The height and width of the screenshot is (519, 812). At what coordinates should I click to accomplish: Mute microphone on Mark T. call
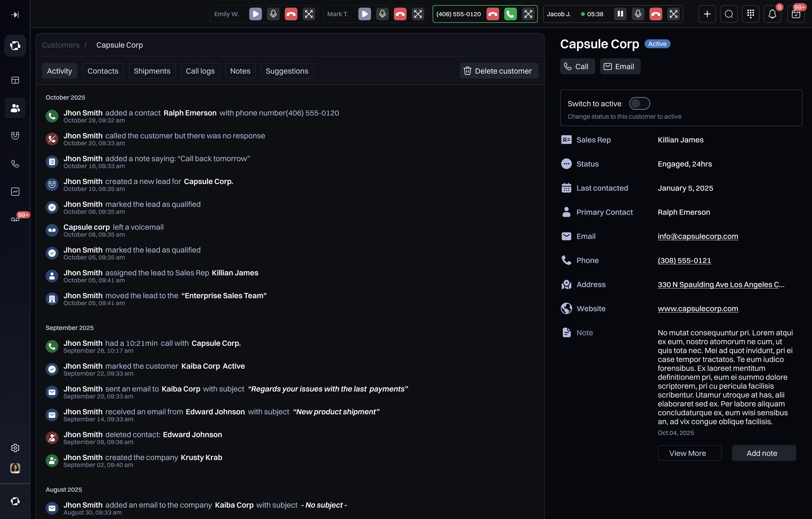tap(383, 14)
